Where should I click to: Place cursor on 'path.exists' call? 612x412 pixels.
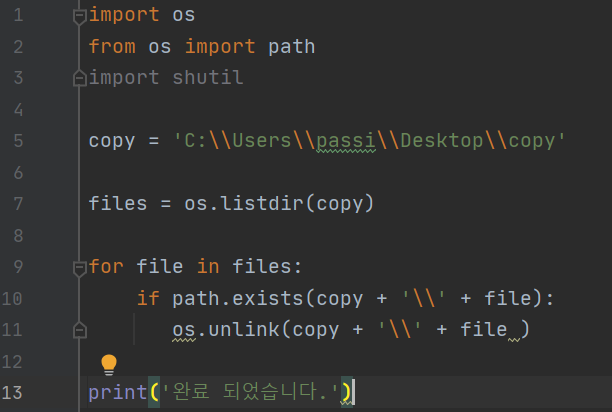click(x=238, y=298)
